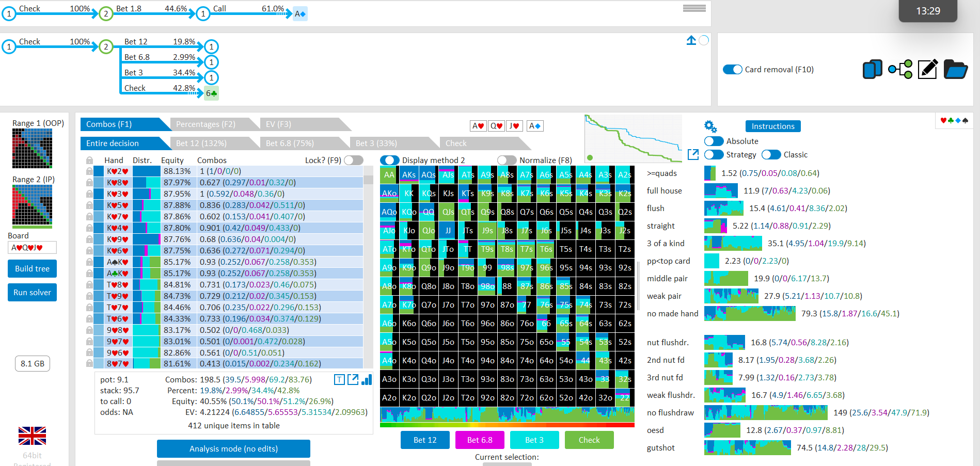Select the KQs cell in matrix
The image size is (980, 466).
(429, 194)
